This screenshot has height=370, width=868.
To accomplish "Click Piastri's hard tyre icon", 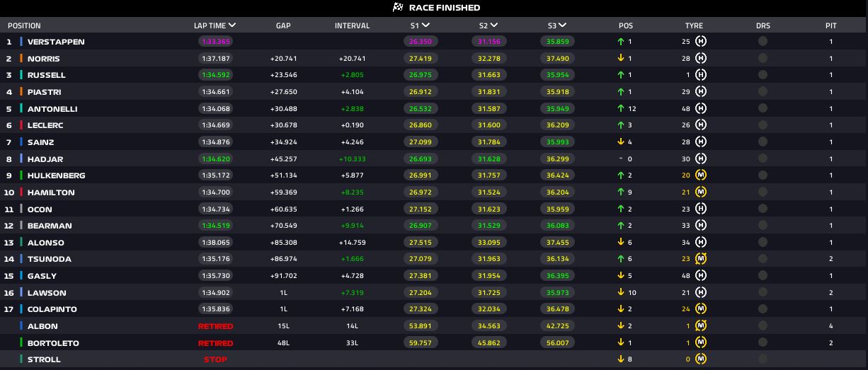I will coord(701,92).
